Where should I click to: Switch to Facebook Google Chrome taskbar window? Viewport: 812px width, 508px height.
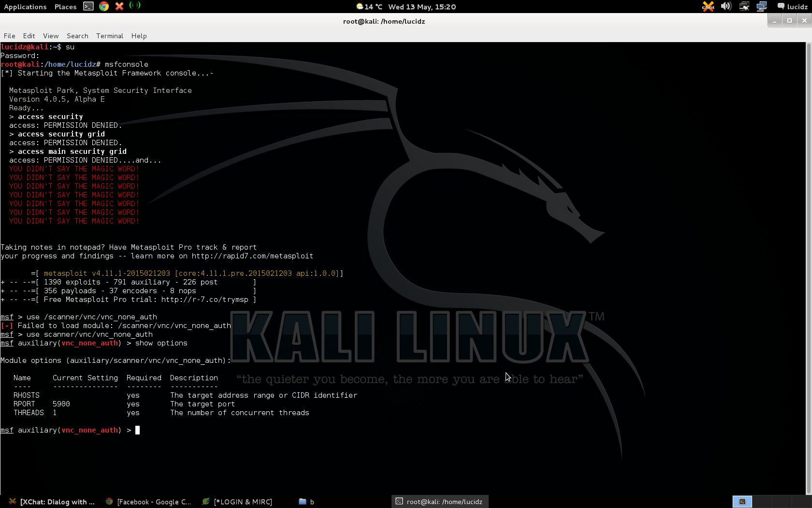tap(148, 502)
